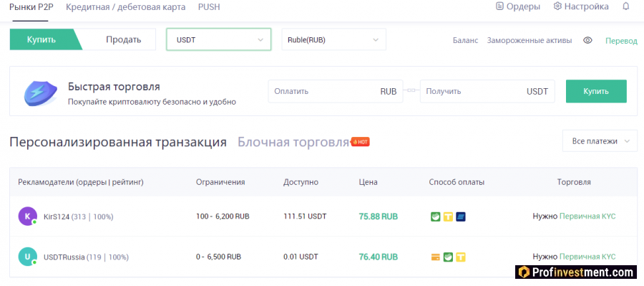Click the KirS124 purple avatar
The image size is (644, 286).
pos(27,216)
